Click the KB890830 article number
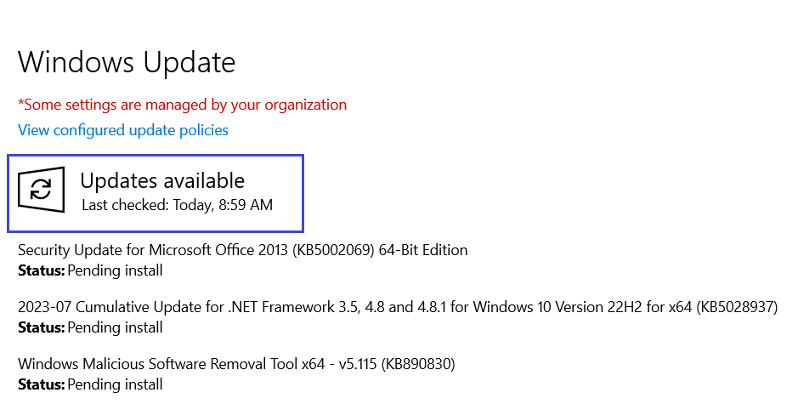This screenshot has height=404, width=800. [418, 364]
